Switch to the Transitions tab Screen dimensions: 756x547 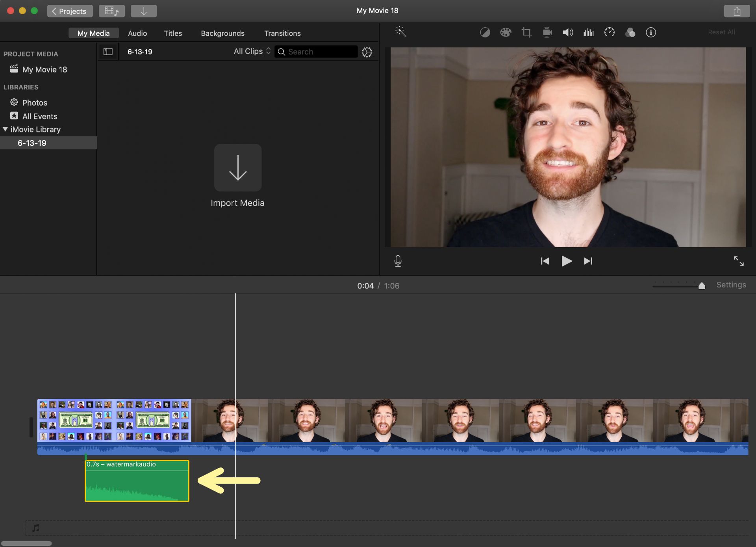(282, 33)
